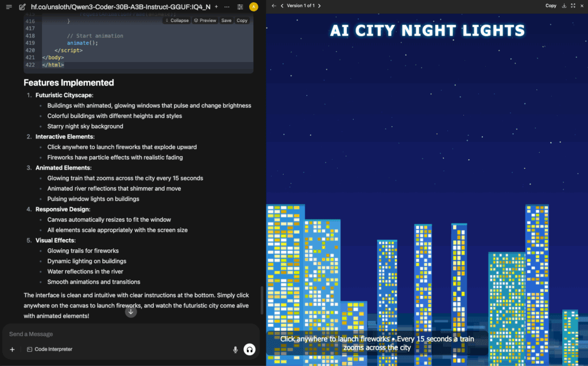Click the animate(); code line
The image size is (588, 366).
tap(83, 43)
